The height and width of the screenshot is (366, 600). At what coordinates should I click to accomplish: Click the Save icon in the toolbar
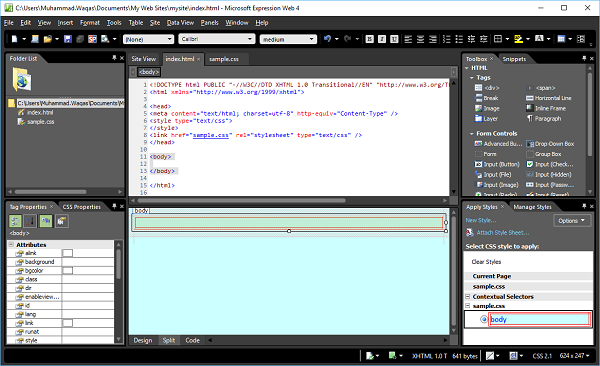tap(68, 39)
